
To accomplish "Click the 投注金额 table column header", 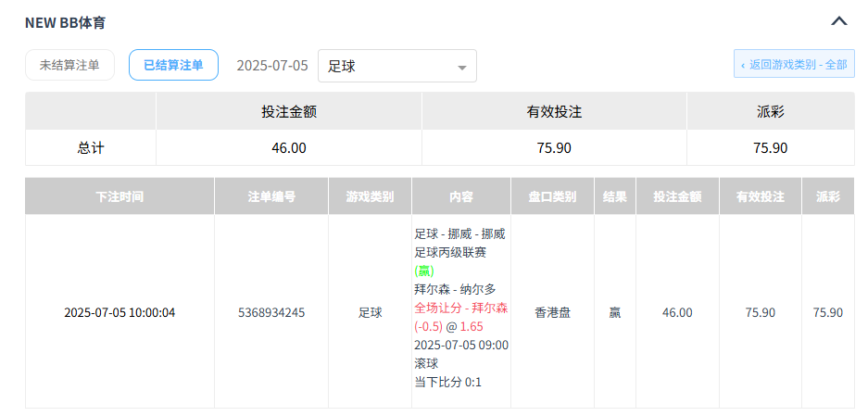I will [677, 196].
